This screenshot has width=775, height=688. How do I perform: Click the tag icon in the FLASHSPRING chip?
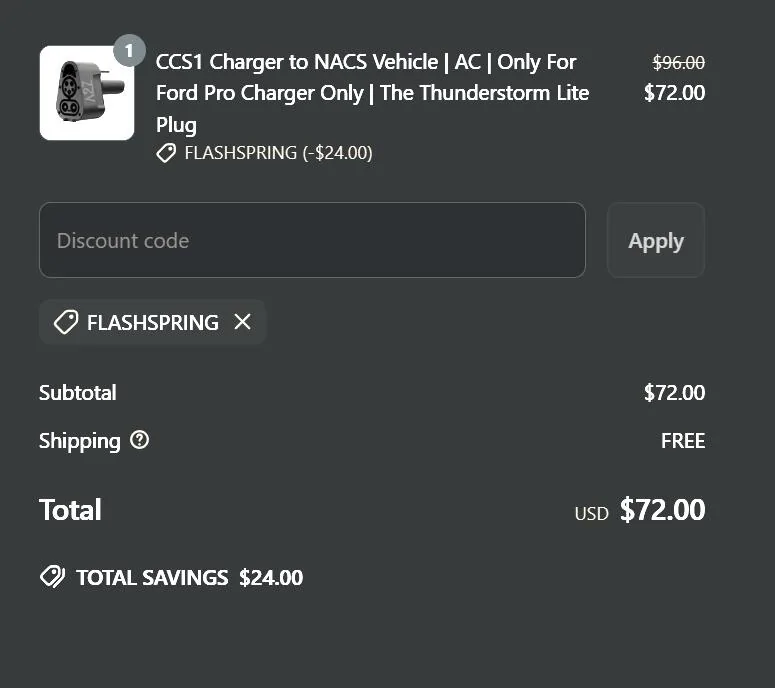(x=66, y=322)
